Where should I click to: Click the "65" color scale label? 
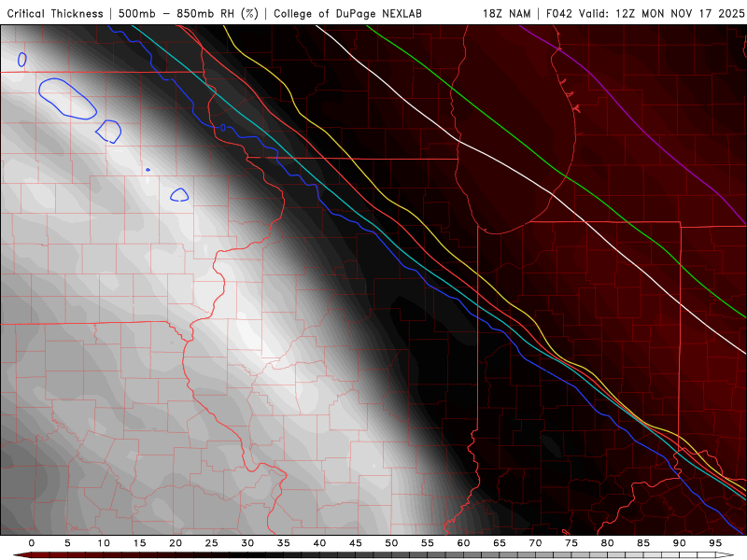point(500,543)
